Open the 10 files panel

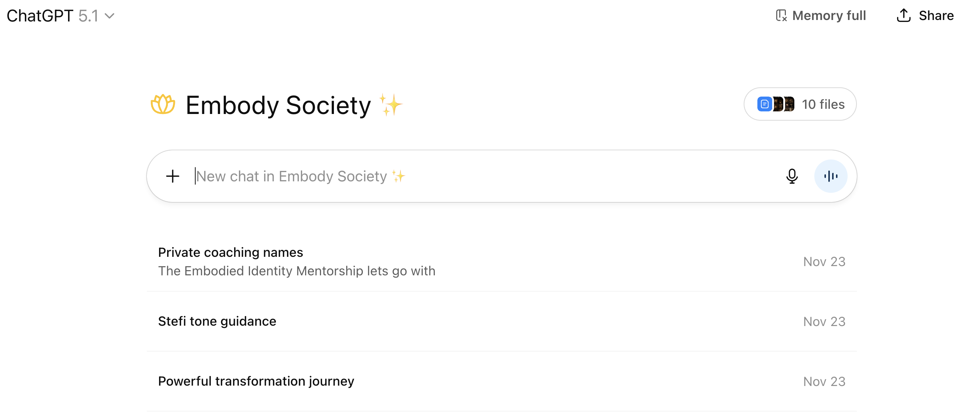click(822, 104)
